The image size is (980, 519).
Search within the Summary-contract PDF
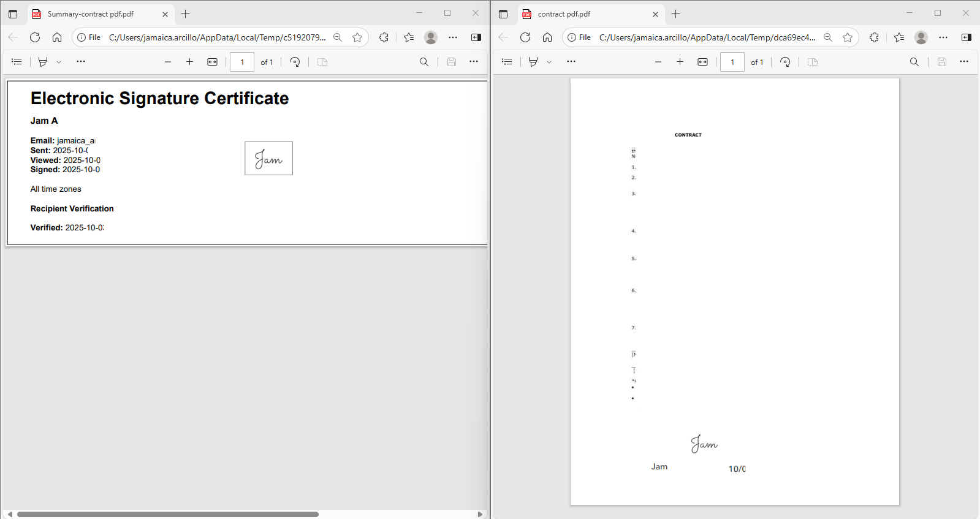tap(424, 62)
